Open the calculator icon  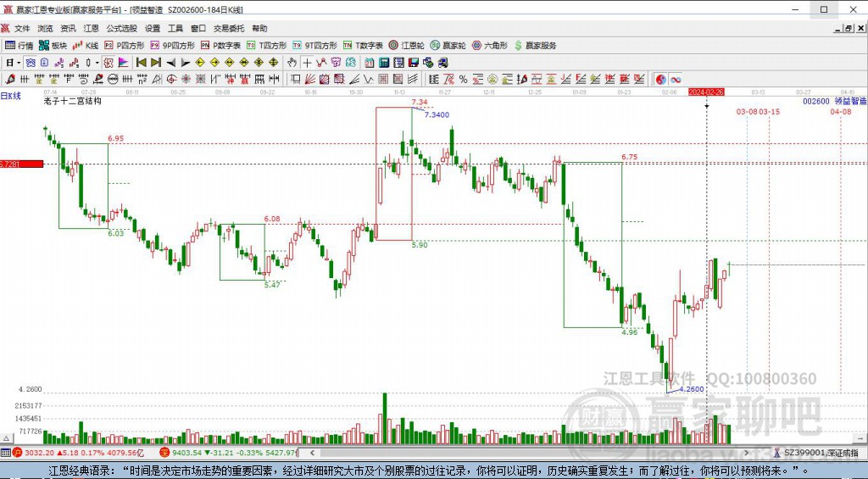[x=384, y=63]
